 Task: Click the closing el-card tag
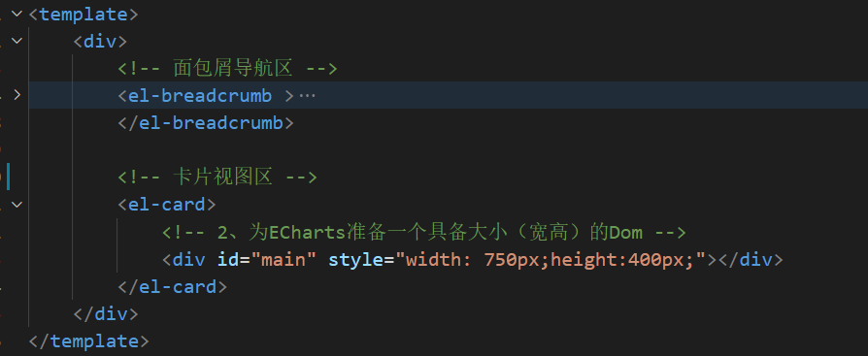pyautogui.click(x=172, y=287)
